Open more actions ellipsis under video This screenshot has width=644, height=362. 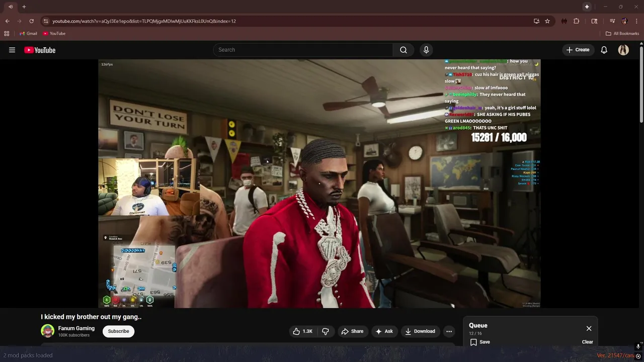point(449,331)
